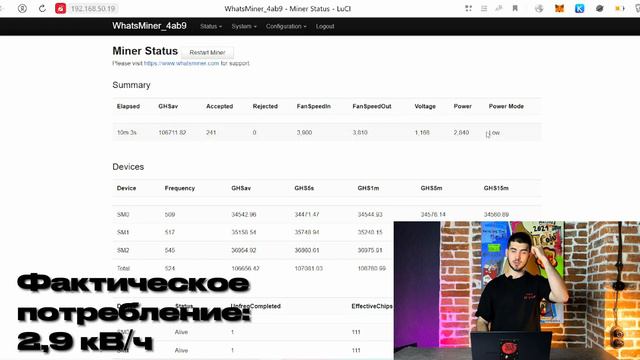Open the whatsminer.com support link
This screenshot has width=640, height=360.
[x=182, y=63]
